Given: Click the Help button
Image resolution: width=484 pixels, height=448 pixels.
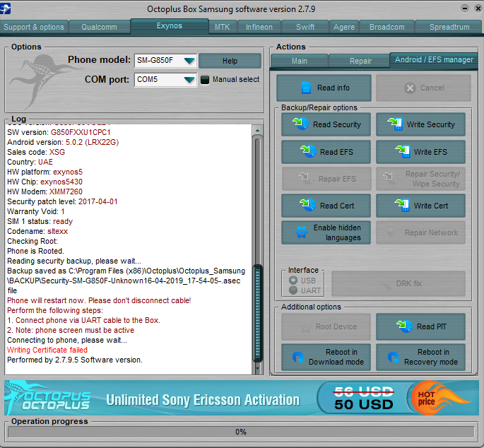Looking at the screenshot, I should 230,61.
